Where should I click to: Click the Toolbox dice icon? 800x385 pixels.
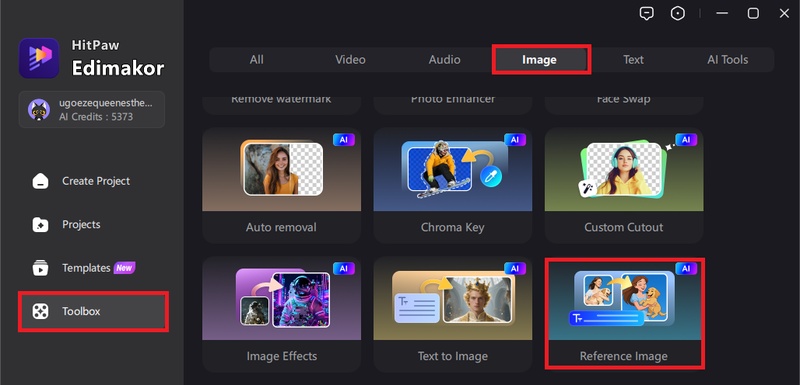pyautogui.click(x=40, y=311)
